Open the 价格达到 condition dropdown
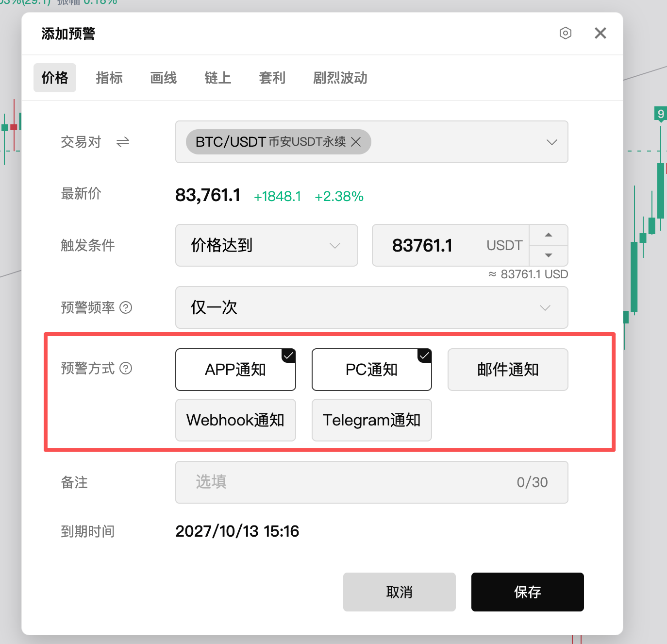The height and width of the screenshot is (644, 667). pos(267,245)
